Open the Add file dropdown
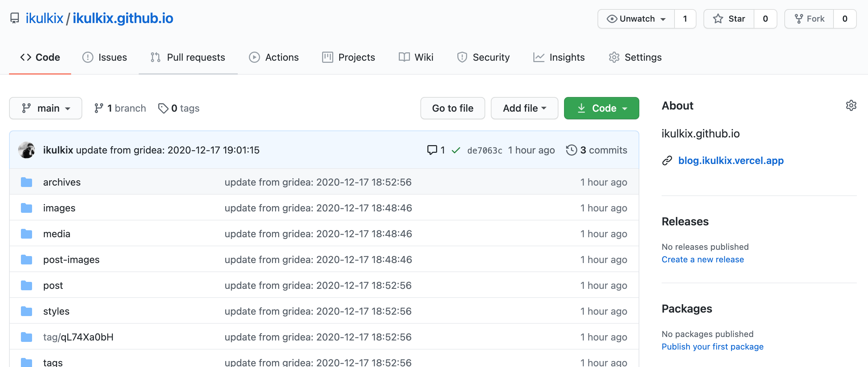 click(x=524, y=108)
